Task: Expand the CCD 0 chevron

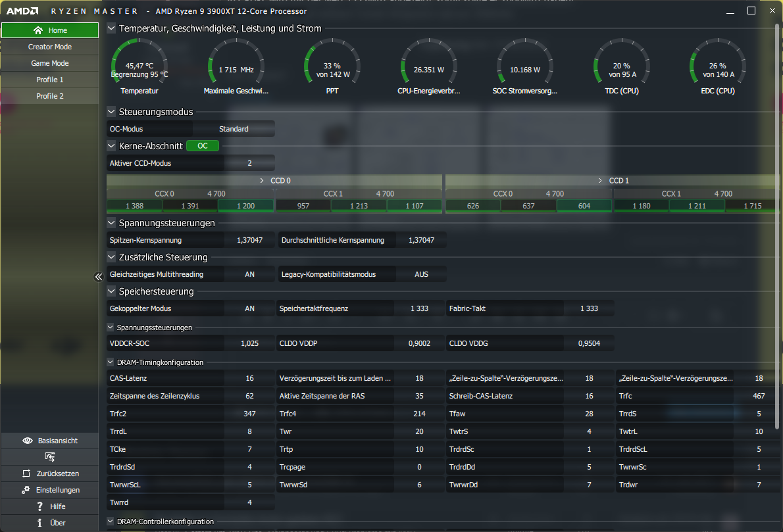Action: (x=262, y=181)
